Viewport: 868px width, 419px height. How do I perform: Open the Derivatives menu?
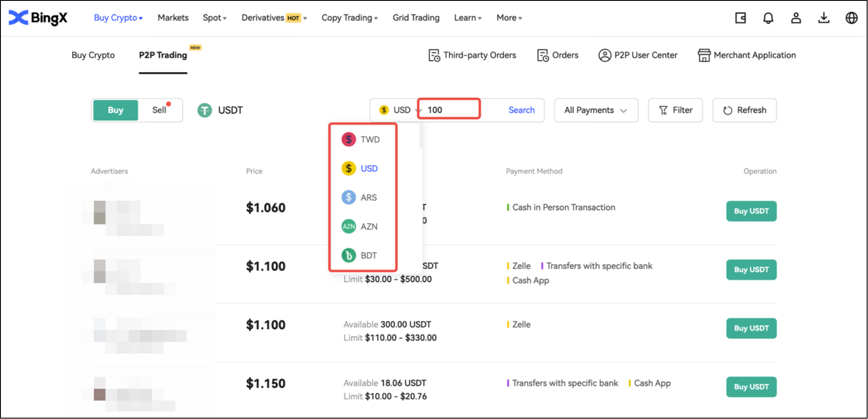[x=274, y=18]
